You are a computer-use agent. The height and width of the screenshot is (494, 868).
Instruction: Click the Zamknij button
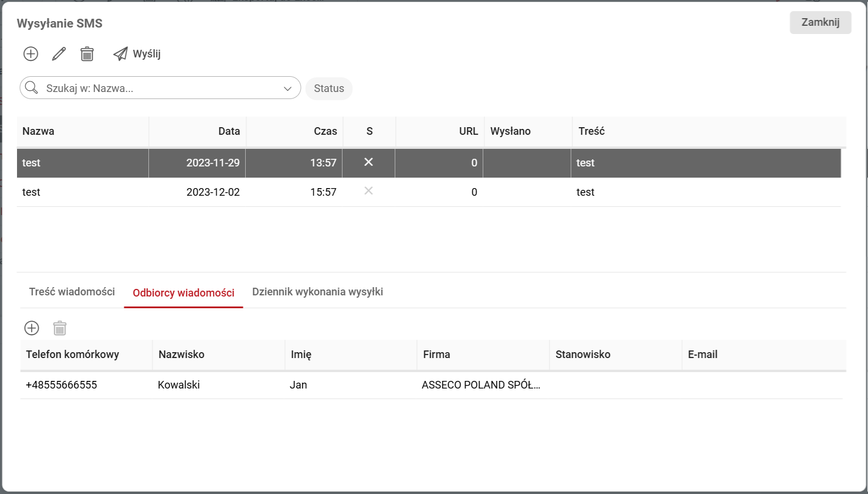[820, 22]
